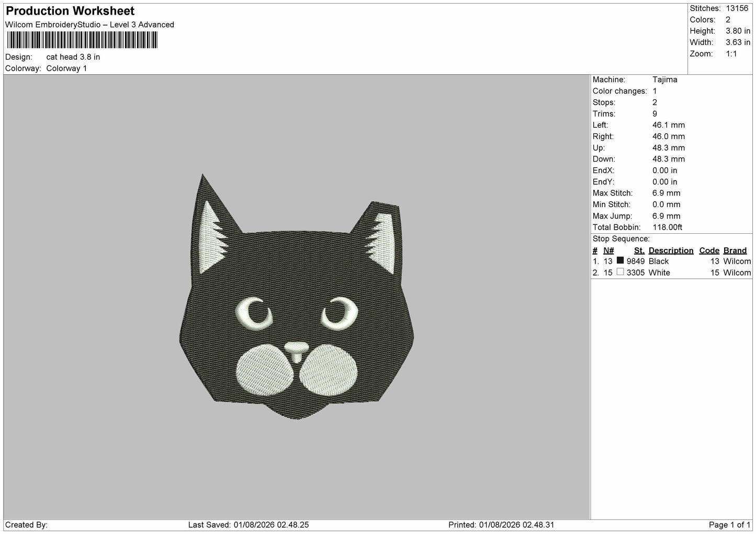The height and width of the screenshot is (534, 756).
Task: Click the barcode under the worksheet title
Action: pyautogui.click(x=82, y=40)
